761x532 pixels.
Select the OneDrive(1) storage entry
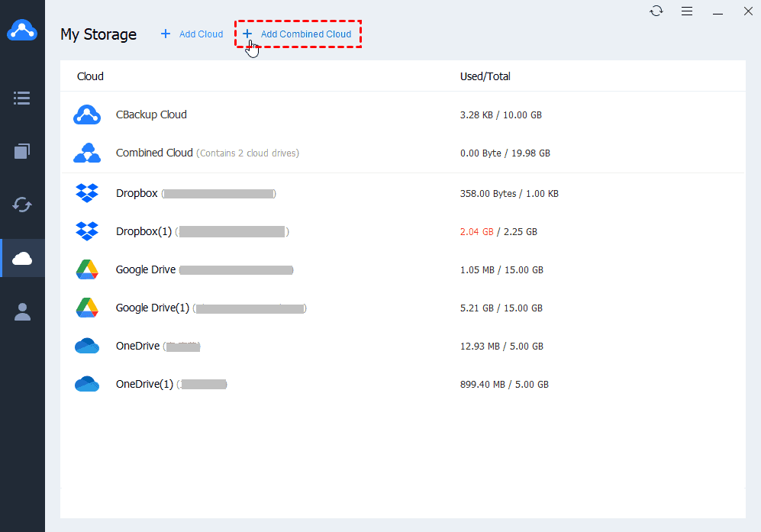(144, 384)
